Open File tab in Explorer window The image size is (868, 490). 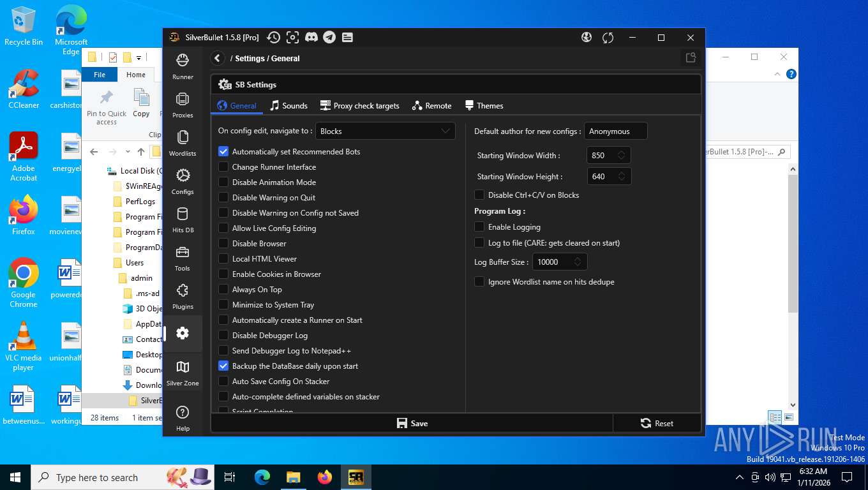(x=100, y=75)
